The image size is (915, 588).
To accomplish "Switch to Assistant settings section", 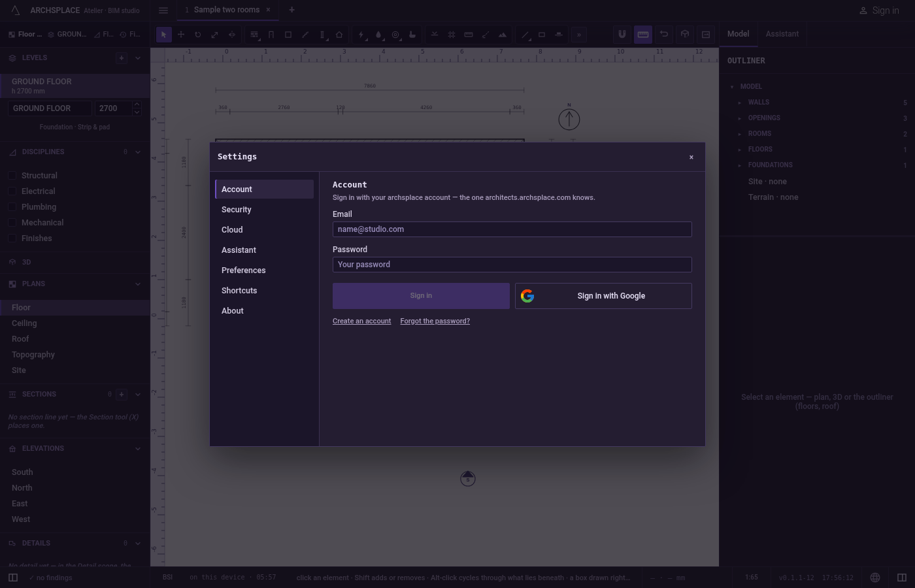I will [x=264, y=250].
